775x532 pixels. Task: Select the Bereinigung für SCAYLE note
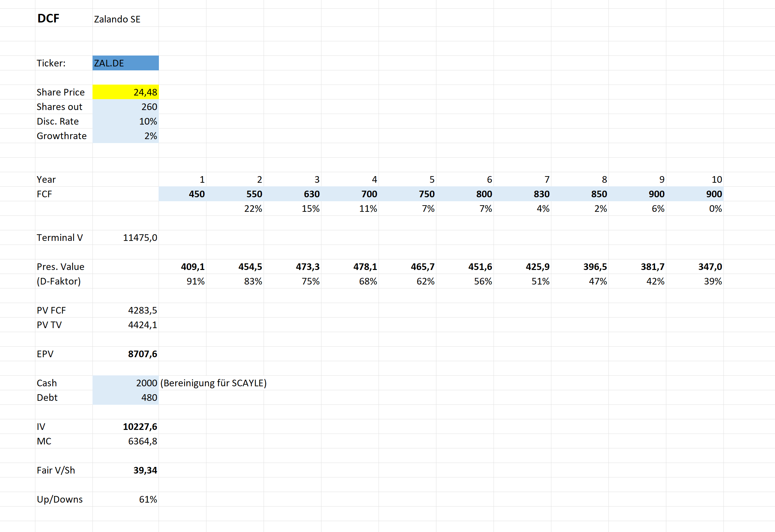(213, 383)
